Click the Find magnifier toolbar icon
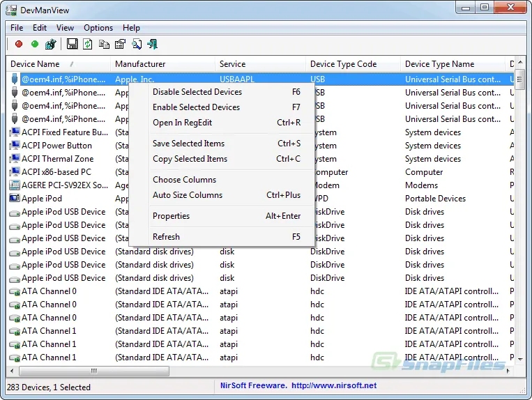Image resolution: width=532 pixels, height=400 pixels. pos(137,44)
